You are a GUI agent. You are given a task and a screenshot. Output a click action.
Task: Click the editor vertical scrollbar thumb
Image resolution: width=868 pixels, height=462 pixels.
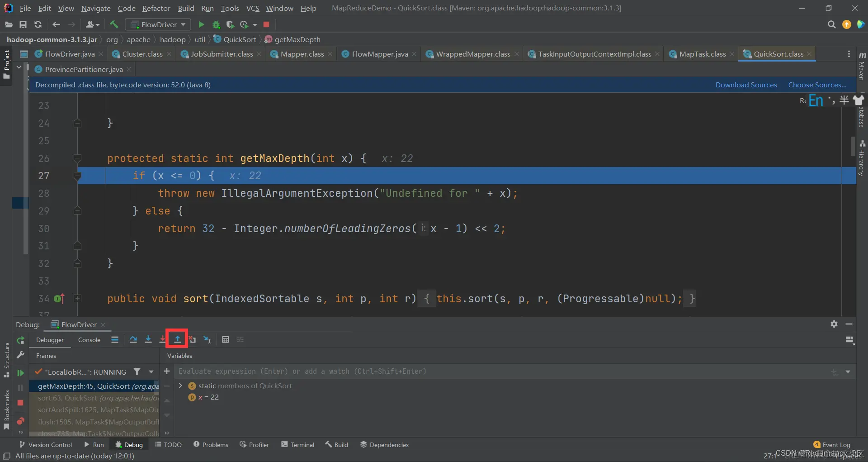pos(853,146)
